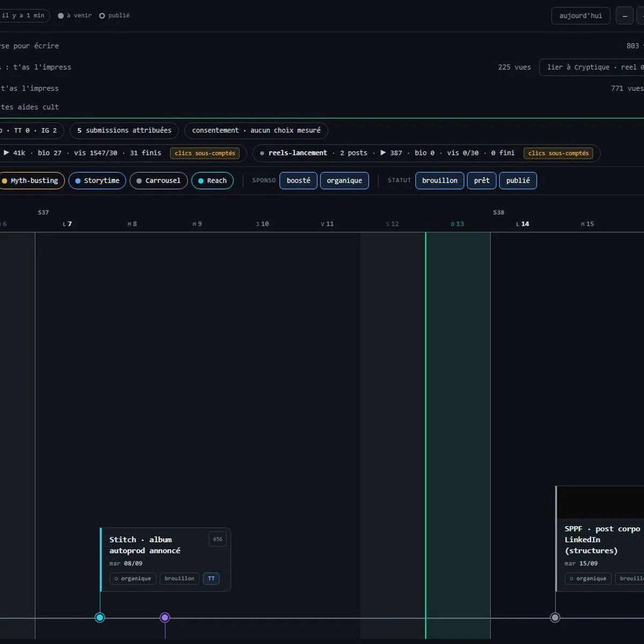Click the organique tag on the Stitch card

[x=133, y=579]
